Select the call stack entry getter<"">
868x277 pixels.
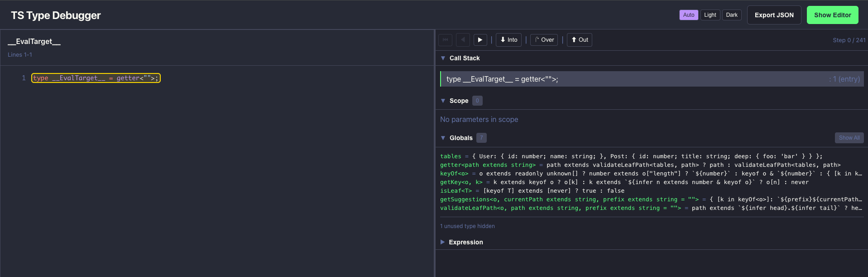[x=652, y=79]
